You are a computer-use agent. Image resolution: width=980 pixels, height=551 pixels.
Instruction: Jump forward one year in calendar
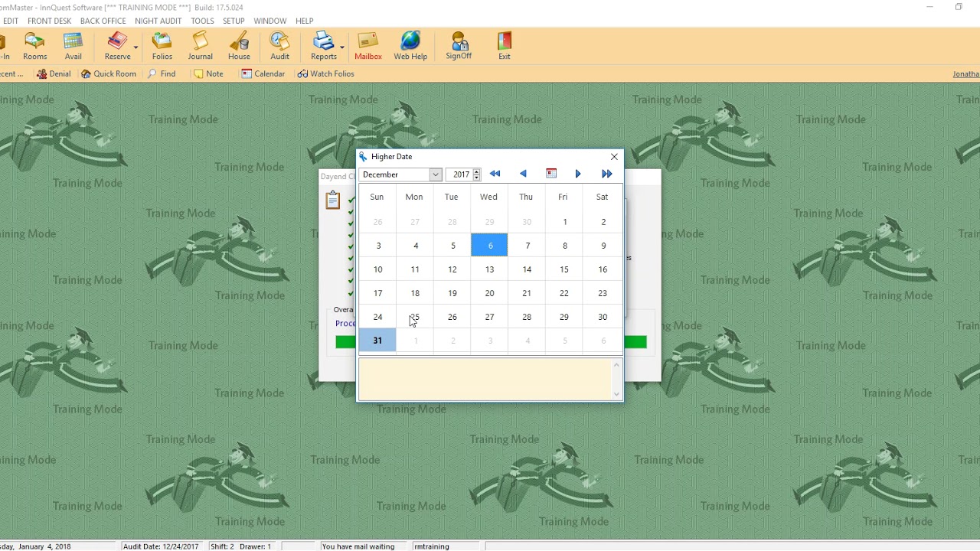tap(606, 174)
